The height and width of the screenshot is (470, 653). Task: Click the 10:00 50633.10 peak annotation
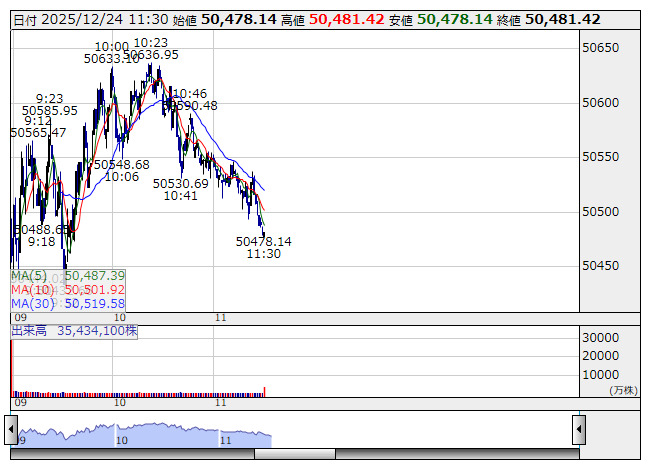(112, 52)
